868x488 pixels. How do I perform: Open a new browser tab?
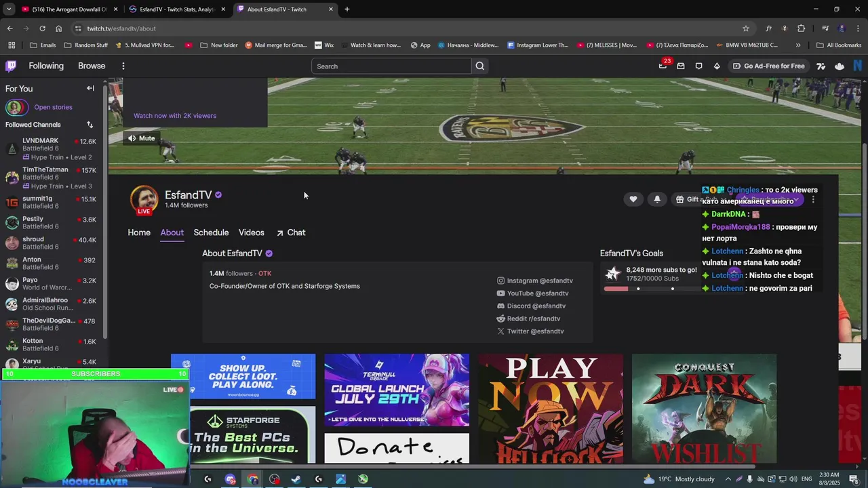pyautogui.click(x=347, y=9)
